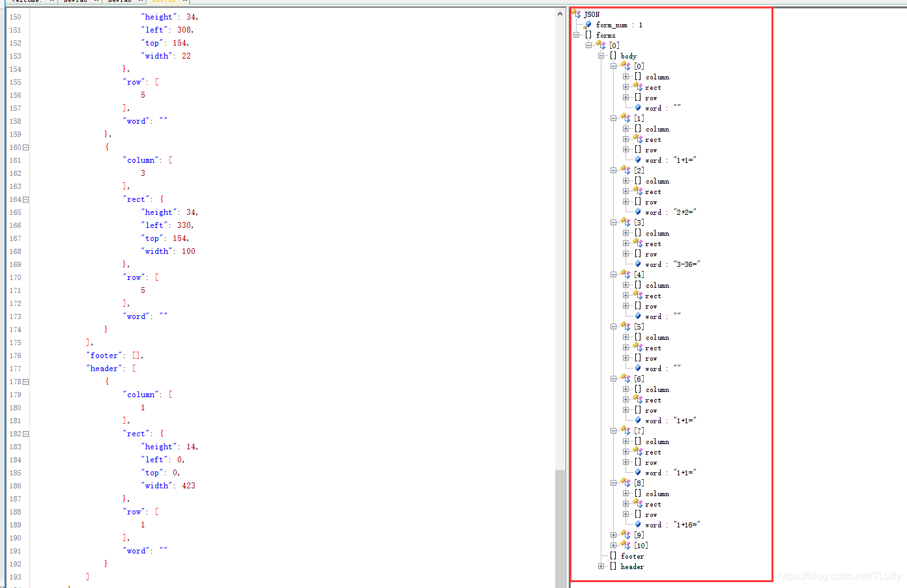Click the column array icon under item [6]
Image resolution: width=907 pixels, height=588 pixels.
pyautogui.click(x=638, y=389)
